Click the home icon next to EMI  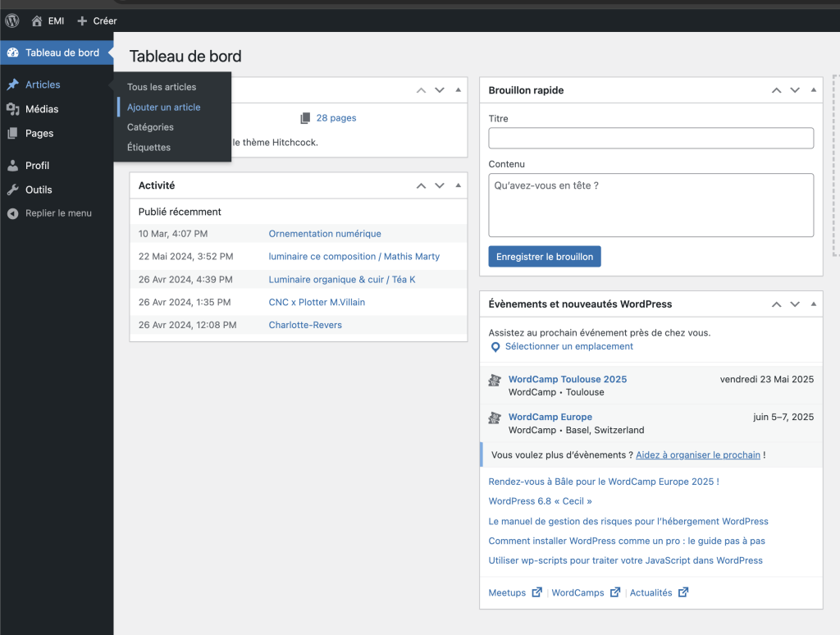point(36,21)
